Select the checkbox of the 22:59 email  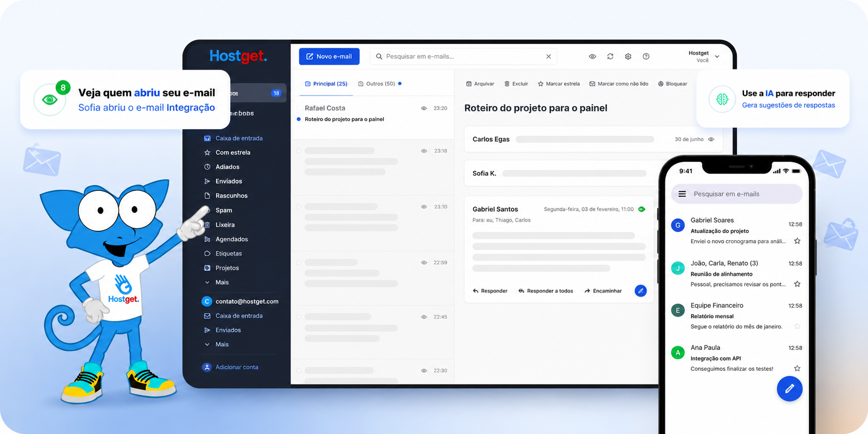pos(298,262)
